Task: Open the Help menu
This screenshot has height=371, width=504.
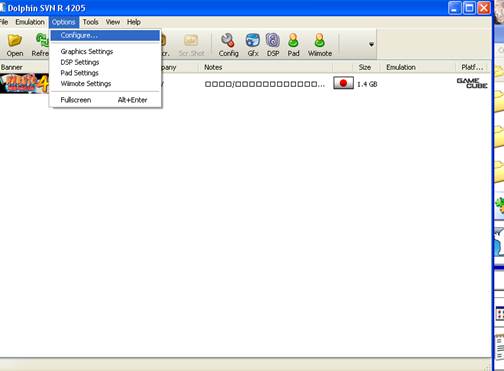Action: (134, 22)
